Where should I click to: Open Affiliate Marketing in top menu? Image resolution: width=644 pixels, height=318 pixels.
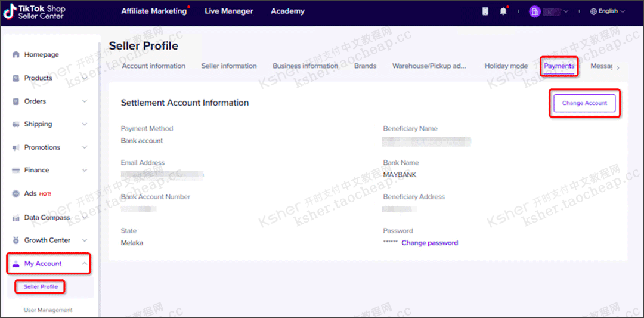tap(154, 11)
